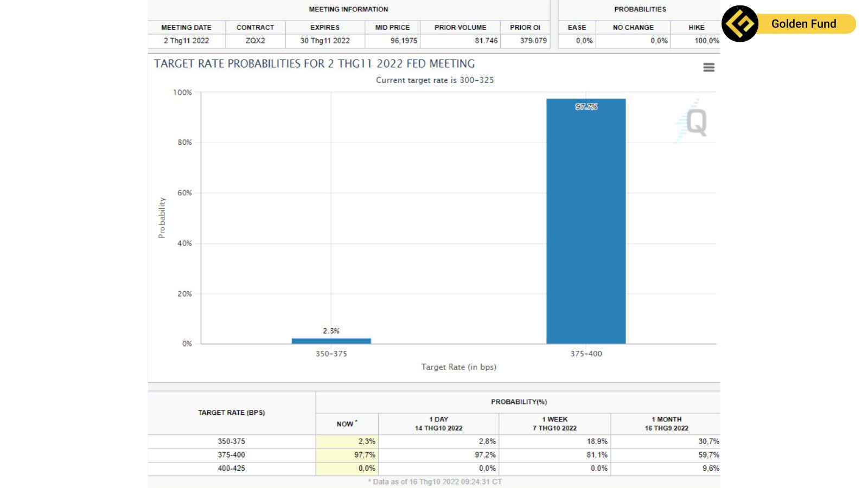Viewport: 868px width, 488px height.
Task: Click the PROBABILITY(%) table header
Action: point(519,402)
